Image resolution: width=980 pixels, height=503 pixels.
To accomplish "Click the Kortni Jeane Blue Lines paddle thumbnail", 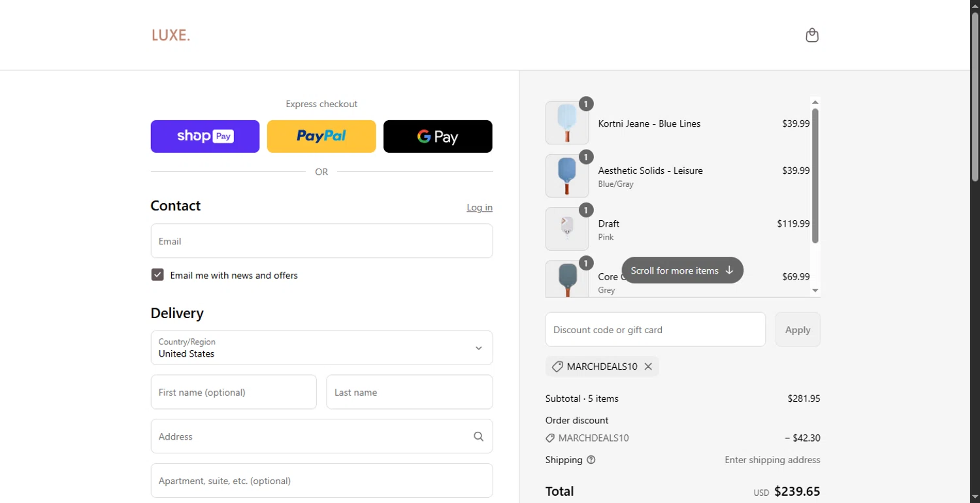I will click(567, 123).
